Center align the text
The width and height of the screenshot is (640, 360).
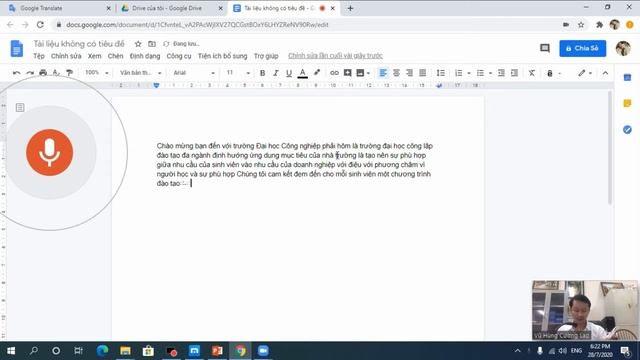pos(396,73)
